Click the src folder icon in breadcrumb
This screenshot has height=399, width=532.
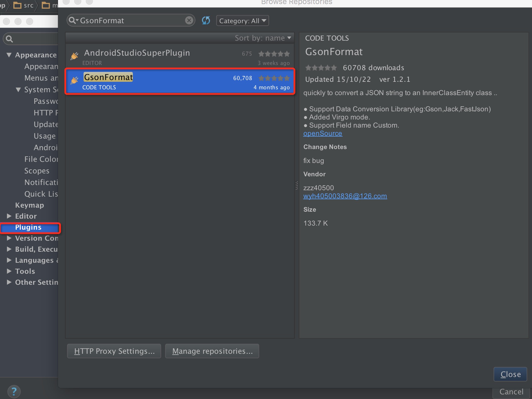click(17, 5)
